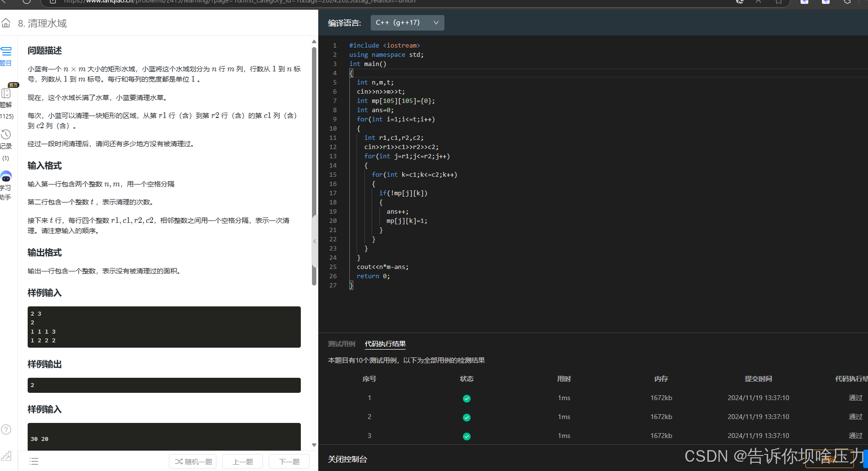
Task: Click the 序号 column header
Action: click(369, 379)
